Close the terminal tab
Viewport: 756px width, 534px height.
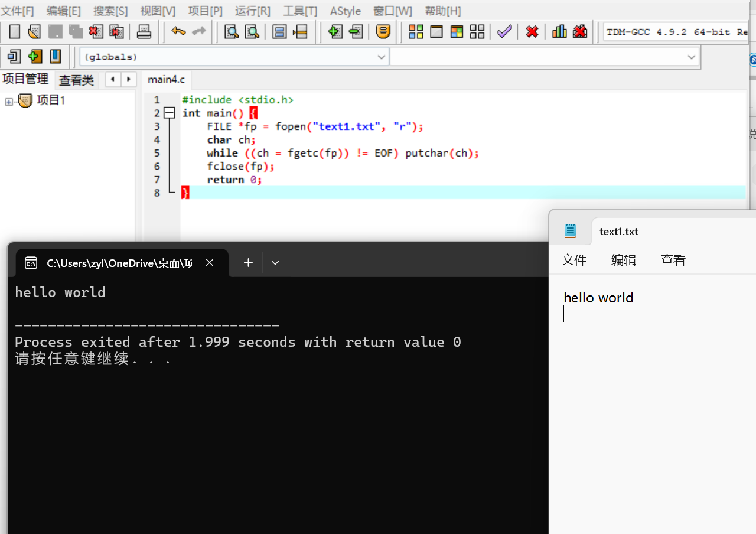click(x=210, y=263)
